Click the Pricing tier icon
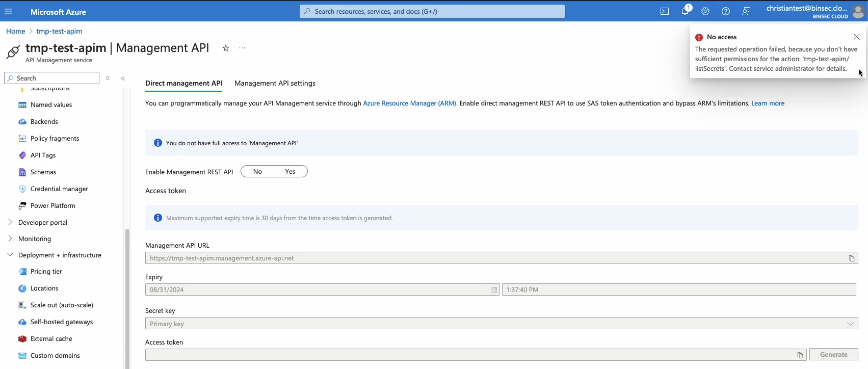Image resolution: width=868 pixels, height=369 pixels. 22,272
